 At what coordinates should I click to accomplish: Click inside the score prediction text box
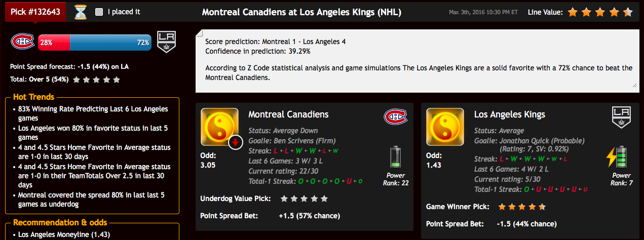[x=416, y=61]
